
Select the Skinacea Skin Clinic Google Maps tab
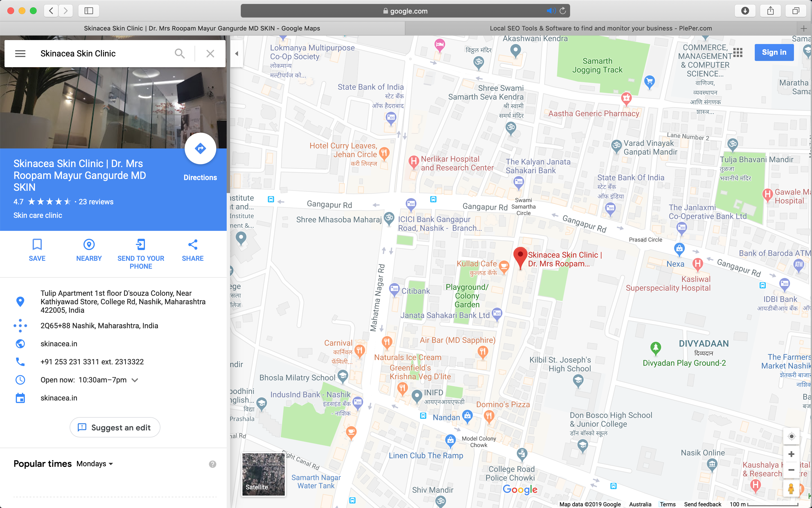point(202,28)
